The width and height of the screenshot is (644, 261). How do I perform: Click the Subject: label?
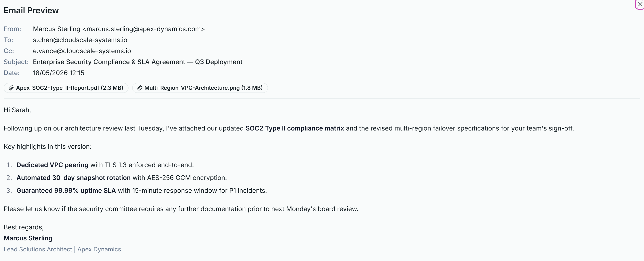pyautogui.click(x=16, y=62)
